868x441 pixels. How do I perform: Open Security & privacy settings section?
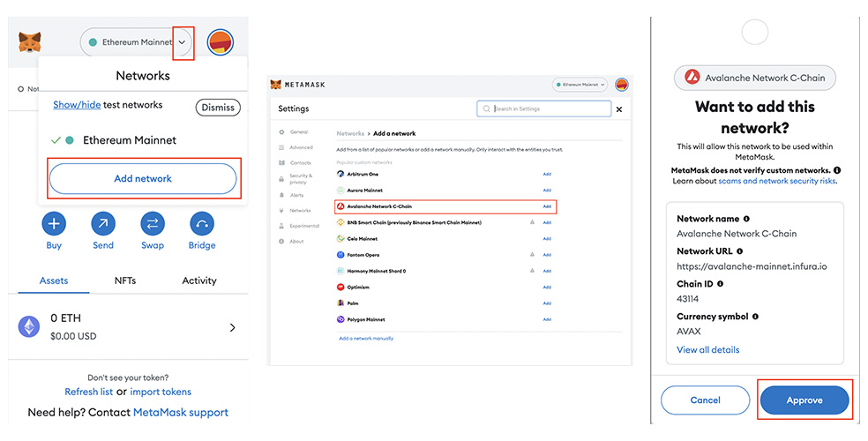296,179
